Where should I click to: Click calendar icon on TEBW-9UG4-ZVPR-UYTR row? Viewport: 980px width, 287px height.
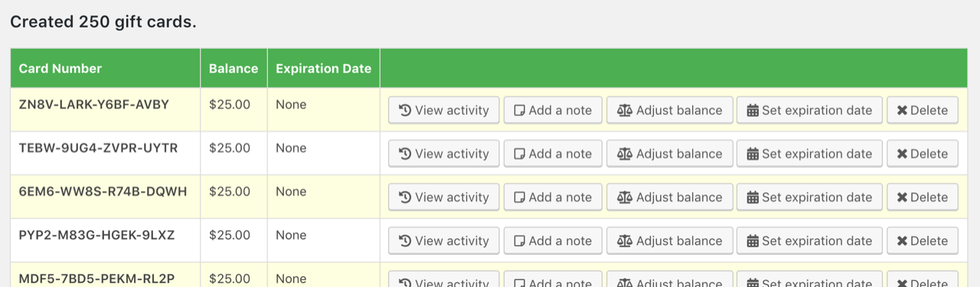coord(753,154)
